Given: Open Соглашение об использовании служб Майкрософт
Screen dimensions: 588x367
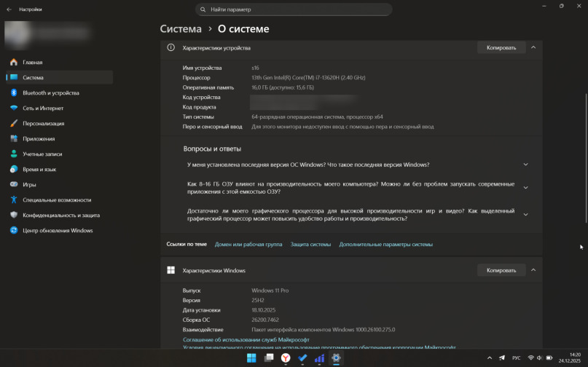Looking at the screenshot, I should click(246, 339).
